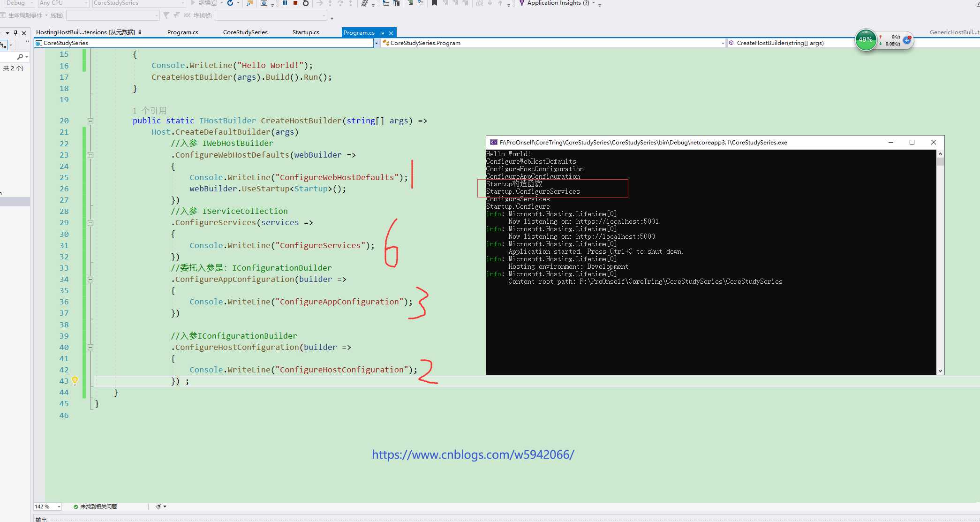
Task: Open the GenericHostBuil... tab on the right
Action: pos(954,32)
